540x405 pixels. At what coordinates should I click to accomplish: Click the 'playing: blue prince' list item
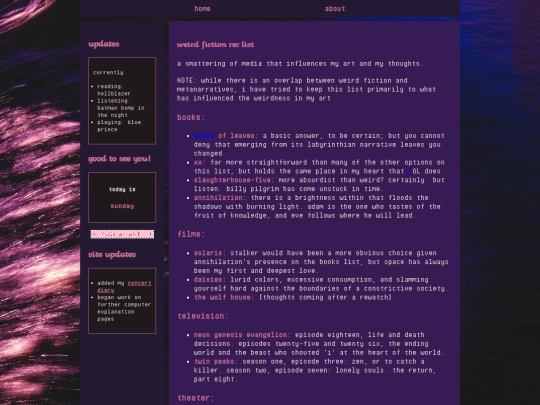119,126
